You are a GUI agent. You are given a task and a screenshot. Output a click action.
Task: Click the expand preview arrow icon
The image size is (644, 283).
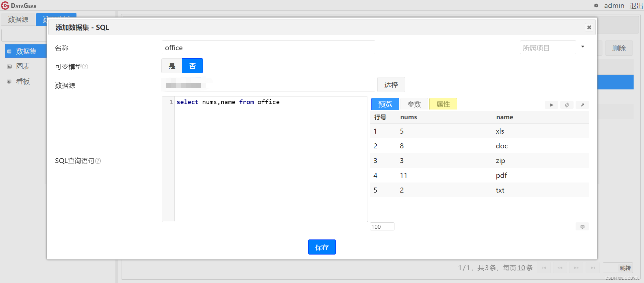[582, 105]
